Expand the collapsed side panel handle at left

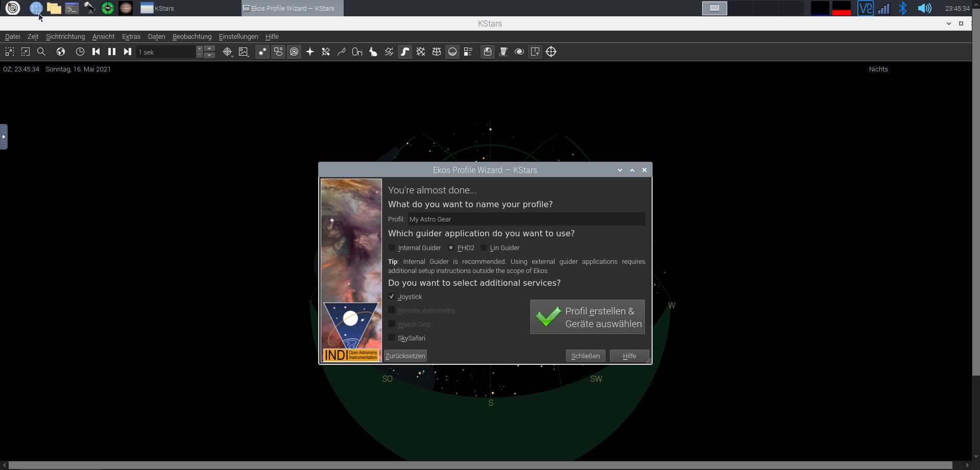(4, 137)
